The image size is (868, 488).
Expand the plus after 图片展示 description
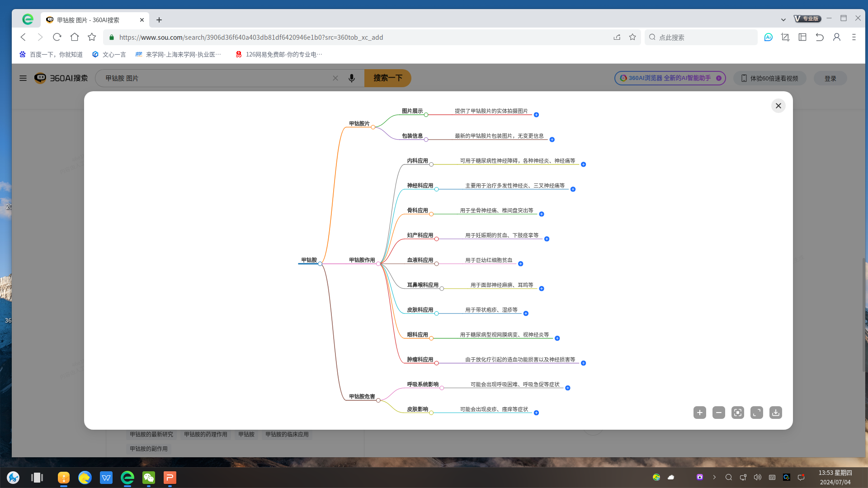pos(536,115)
